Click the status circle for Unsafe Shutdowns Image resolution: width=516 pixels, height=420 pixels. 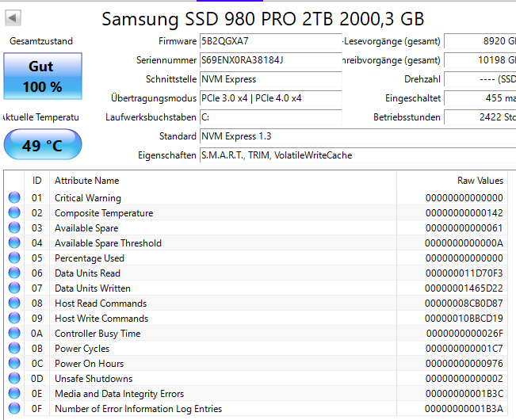(14, 378)
